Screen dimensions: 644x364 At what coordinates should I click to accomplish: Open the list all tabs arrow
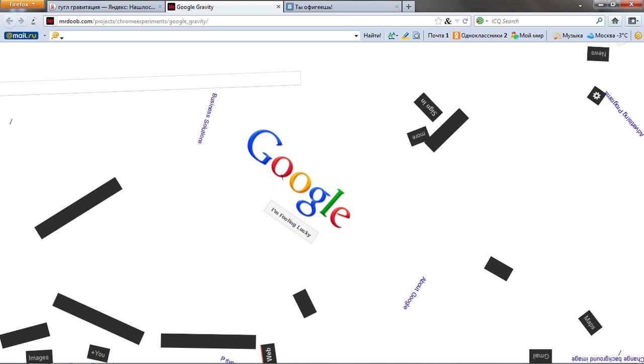(580, 6)
